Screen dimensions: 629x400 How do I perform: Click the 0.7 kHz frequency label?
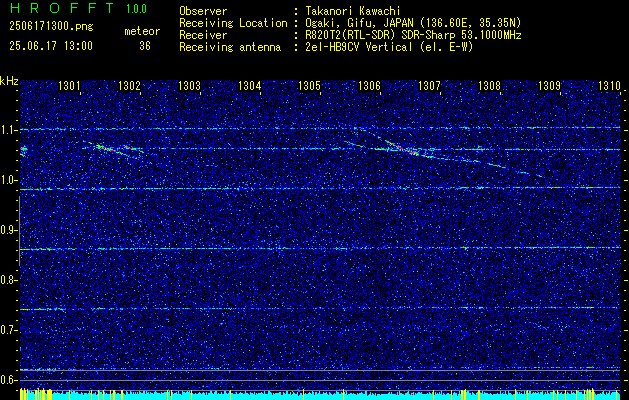(x=9, y=330)
